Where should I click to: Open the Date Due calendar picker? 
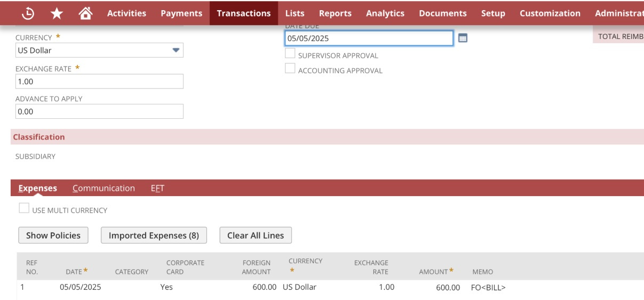[463, 38]
